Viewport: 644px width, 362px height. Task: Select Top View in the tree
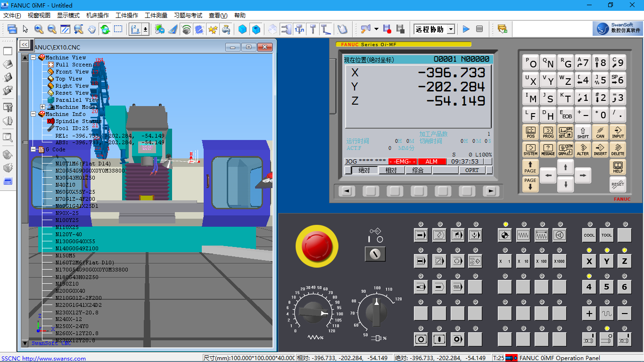click(x=69, y=79)
